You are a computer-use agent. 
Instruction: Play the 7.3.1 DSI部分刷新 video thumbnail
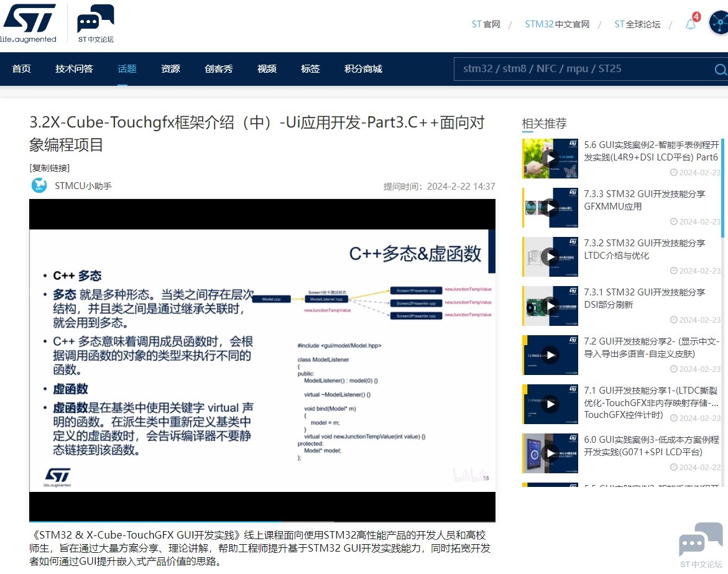[550, 306]
